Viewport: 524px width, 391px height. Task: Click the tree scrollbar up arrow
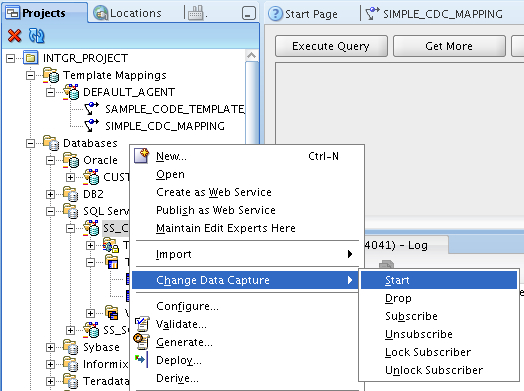click(252, 55)
